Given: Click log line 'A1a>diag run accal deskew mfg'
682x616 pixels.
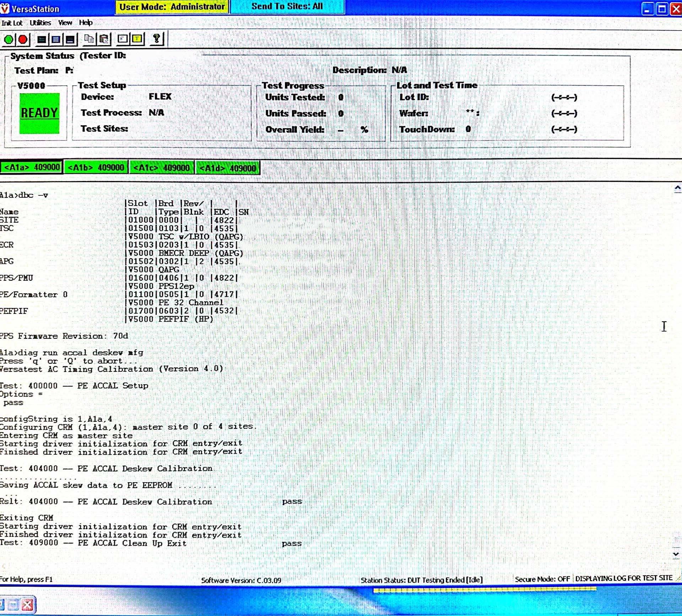Looking at the screenshot, I should pos(71,353).
